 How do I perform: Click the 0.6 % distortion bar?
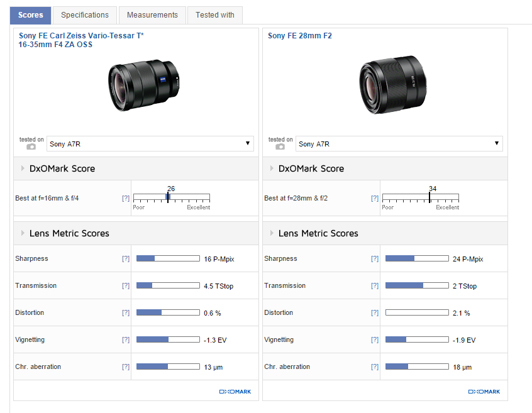click(x=168, y=312)
